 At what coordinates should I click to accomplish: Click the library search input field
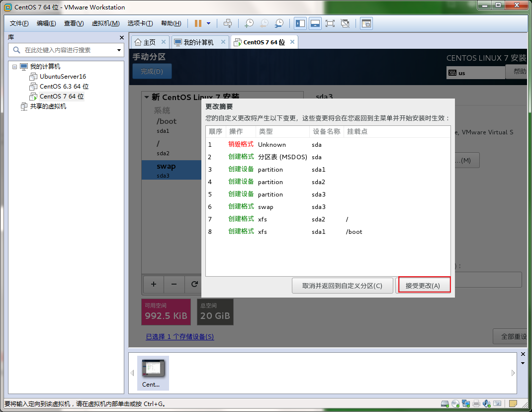(66, 50)
